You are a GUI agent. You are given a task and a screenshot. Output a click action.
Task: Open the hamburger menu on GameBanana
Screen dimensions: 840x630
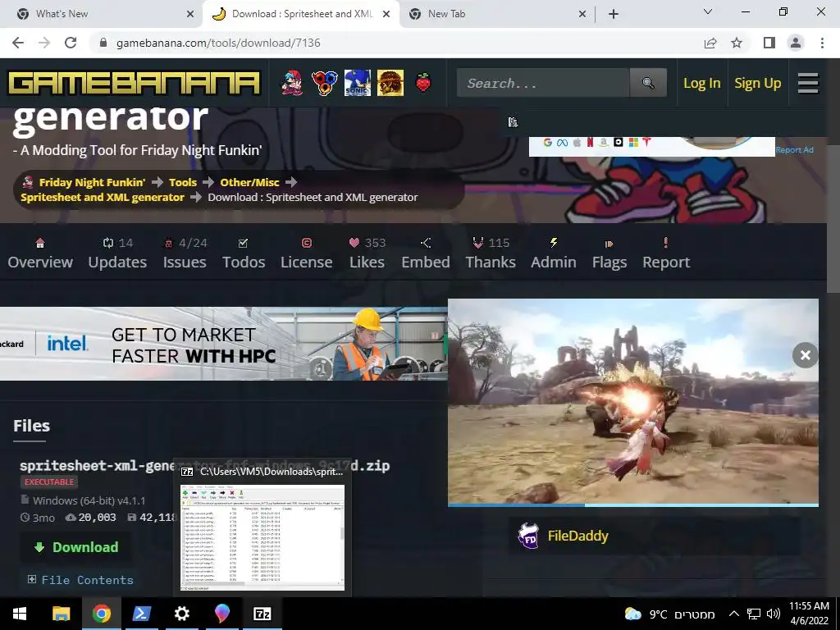808,83
